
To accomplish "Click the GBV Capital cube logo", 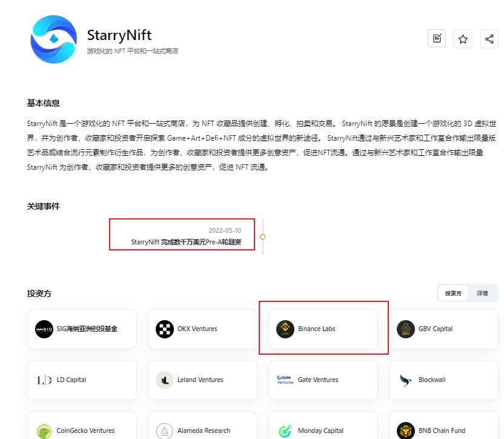I will pyautogui.click(x=406, y=329).
